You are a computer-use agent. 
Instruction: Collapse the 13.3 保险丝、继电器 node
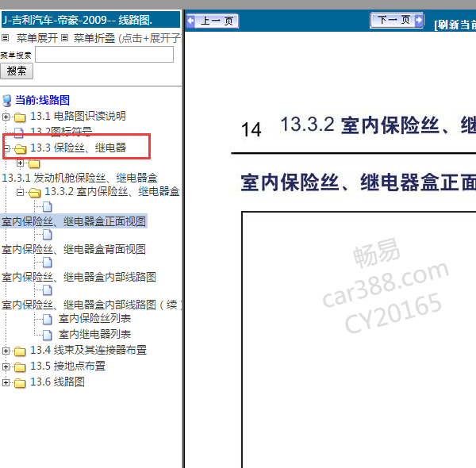6,148
